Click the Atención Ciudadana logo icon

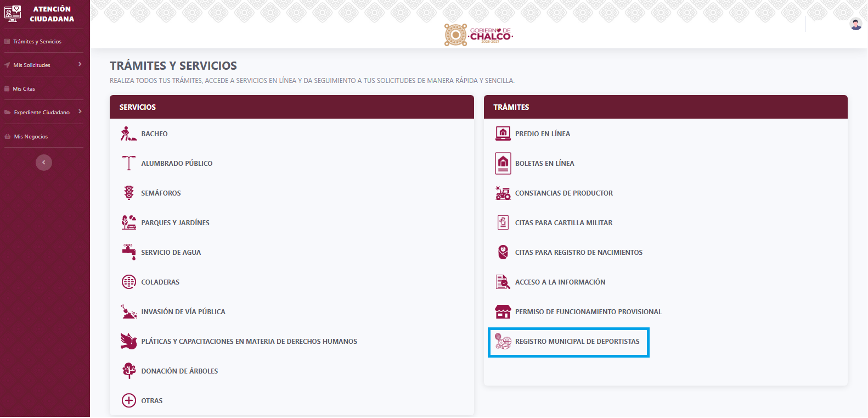[13, 14]
